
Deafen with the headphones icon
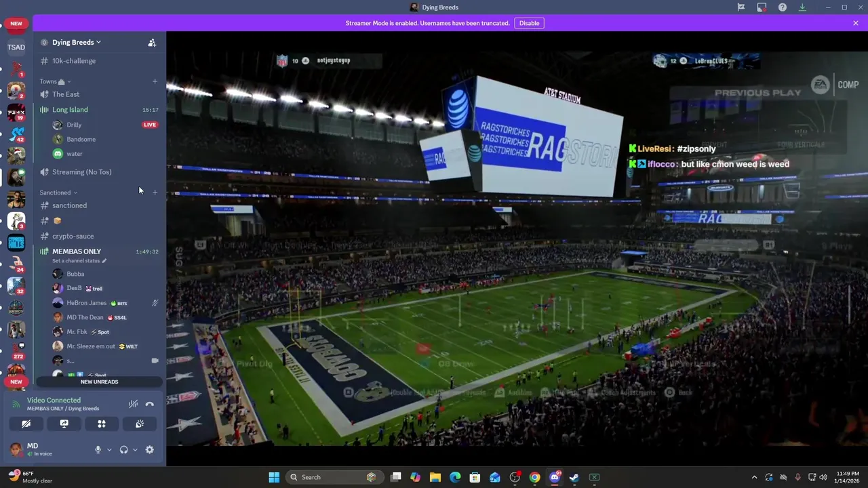coord(123,449)
